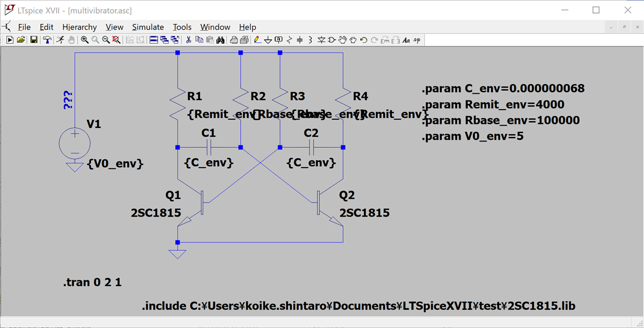Click the Redo arrow icon
The height and width of the screenshot is (328, 644).
pyautogui.click(x=374, y=40)
